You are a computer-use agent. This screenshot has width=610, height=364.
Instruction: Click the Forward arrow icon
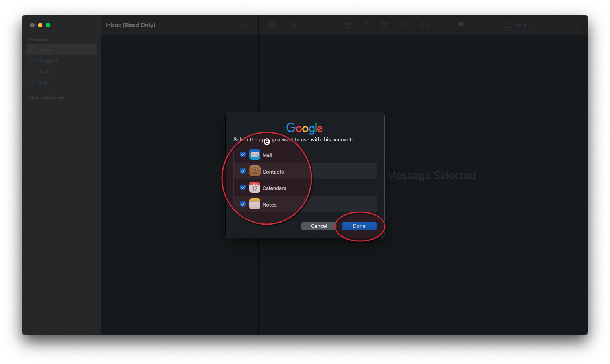(x=442, y=25)
